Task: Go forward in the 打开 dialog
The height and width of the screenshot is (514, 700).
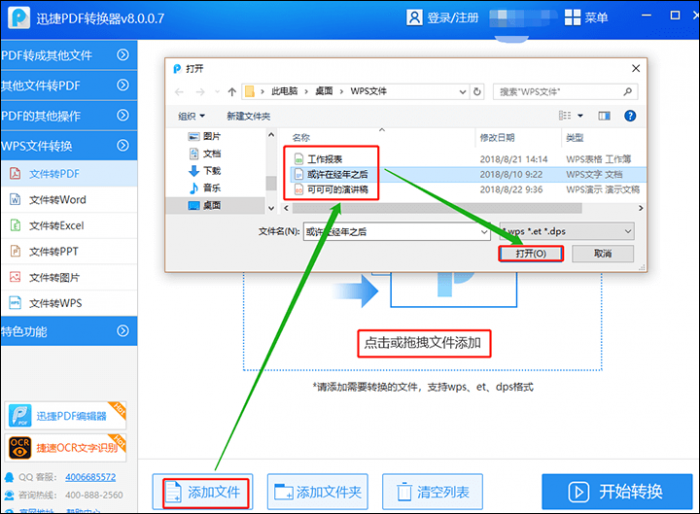Action: pyautogui.click(x=200, y=92)
